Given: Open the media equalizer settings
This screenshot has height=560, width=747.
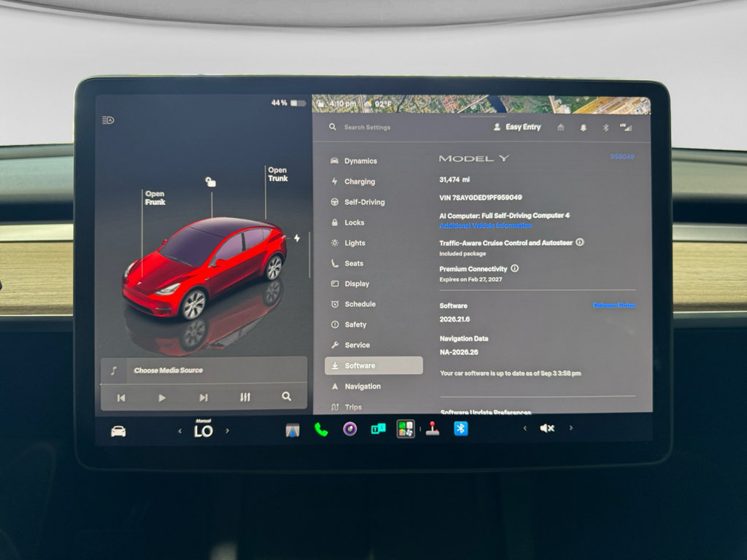Looking at the screenshot, I should [245, 397].
